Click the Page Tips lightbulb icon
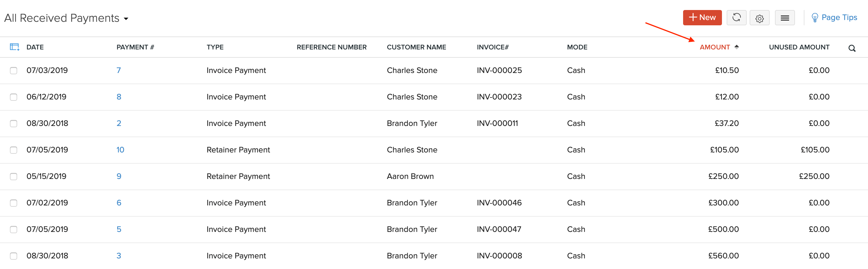Image resolution: width=868 pixels, height=269 pixels. click(815, 17)
